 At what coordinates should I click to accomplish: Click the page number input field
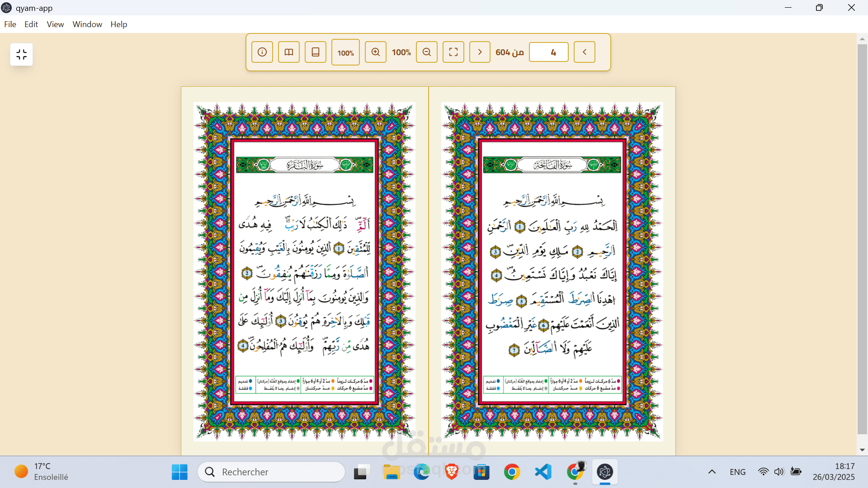[x=549, y=52]
